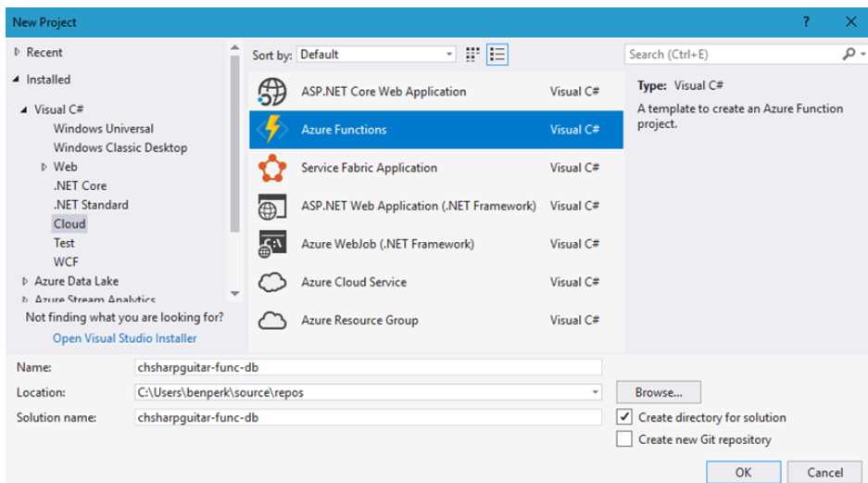Open the Sort by Default dropdown
Image resolution: width=868 pixels, height=483 pixels.
click(x=449, y=55)
